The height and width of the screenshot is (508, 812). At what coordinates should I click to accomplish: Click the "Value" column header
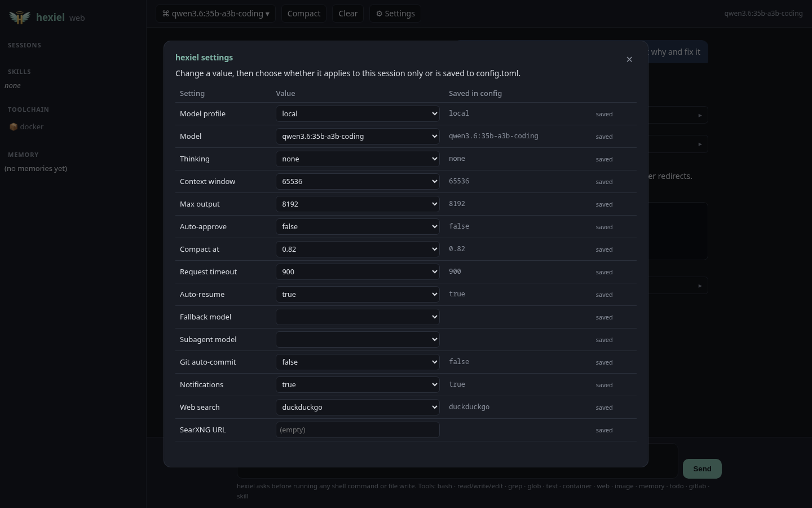coord(285,94)
